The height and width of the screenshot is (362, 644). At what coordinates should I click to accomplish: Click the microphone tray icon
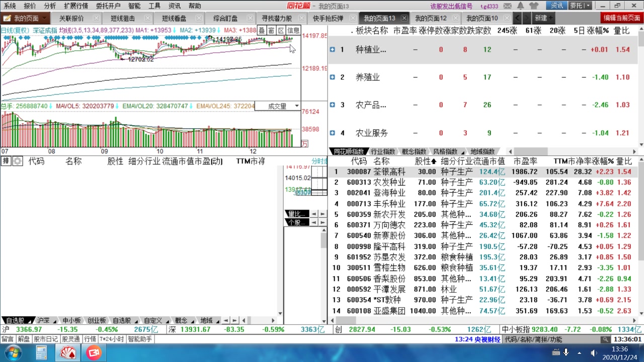point(566,352)
